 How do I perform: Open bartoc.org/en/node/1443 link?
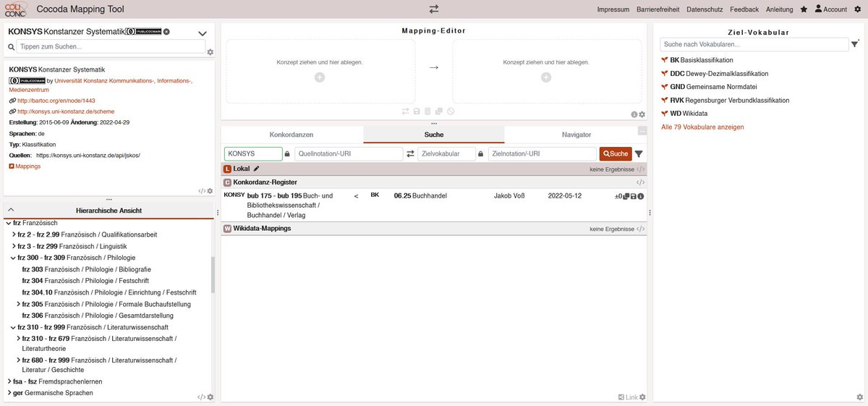tap(56, 101)
